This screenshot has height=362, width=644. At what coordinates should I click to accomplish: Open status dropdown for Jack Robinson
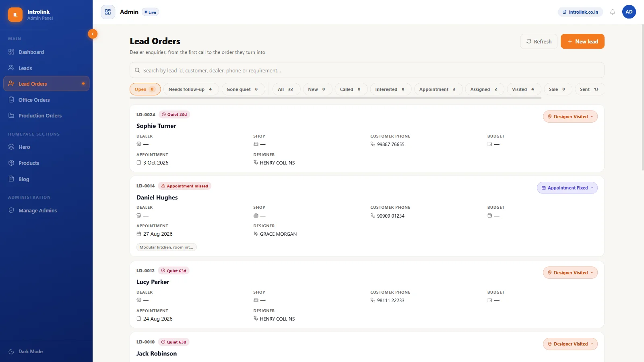[x=570, y=344]
